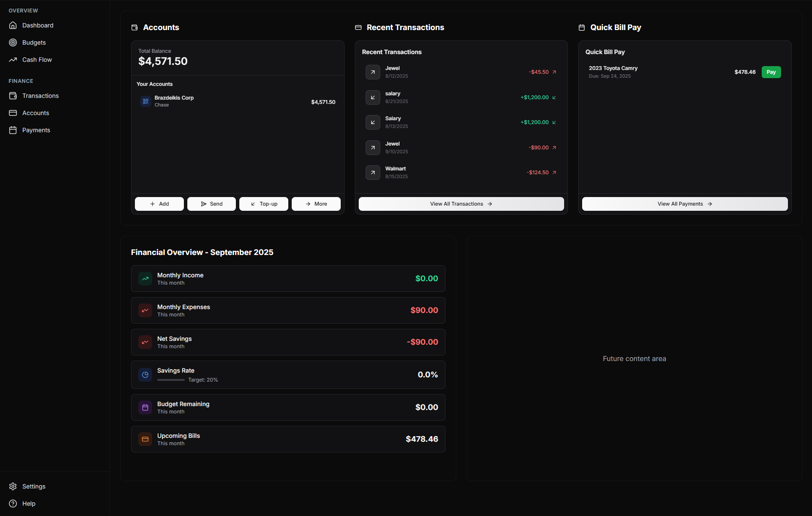
Task: Select Accounts in the sidebar
Action: pyautogui.click(x=35, y=113)
